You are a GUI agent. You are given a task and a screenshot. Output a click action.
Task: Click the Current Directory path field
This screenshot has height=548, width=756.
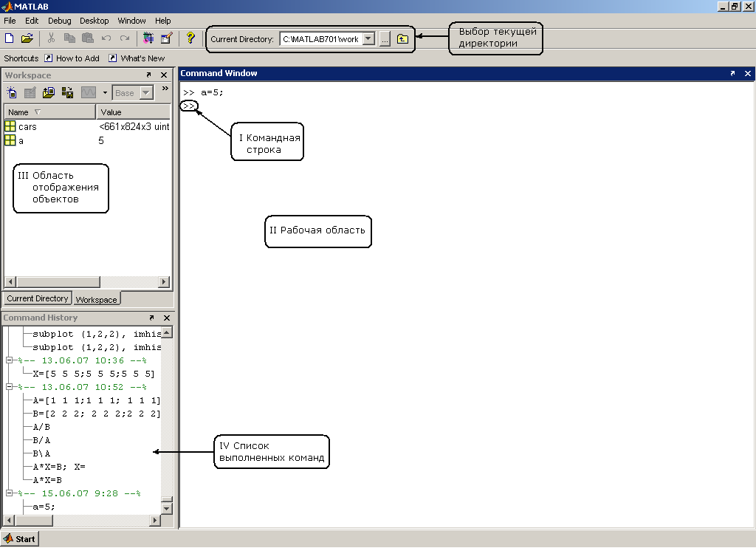[x=321, y=39]
